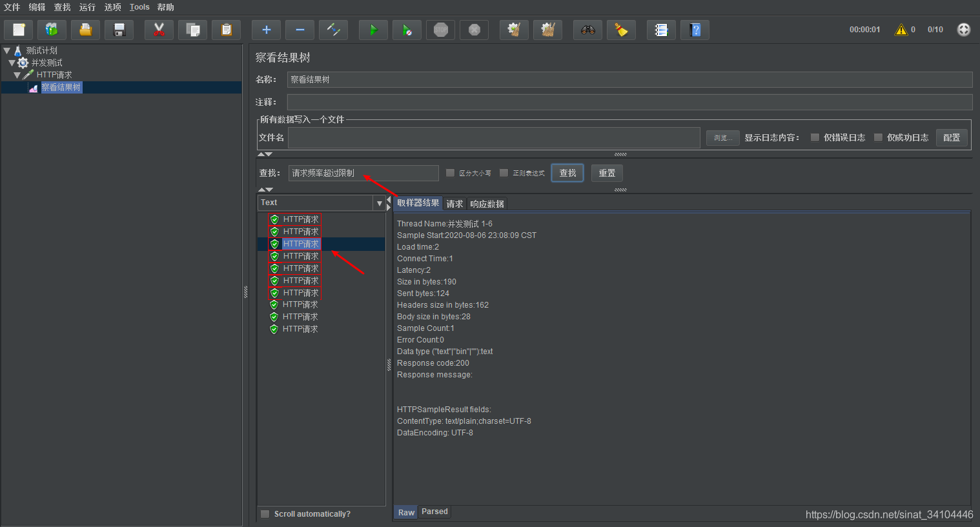
Task: Click the 浏览 button
Action: pos(722,137)
